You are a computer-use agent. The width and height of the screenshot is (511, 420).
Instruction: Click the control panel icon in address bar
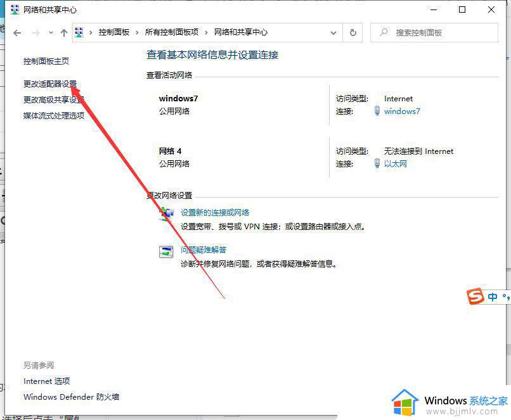[79, 32]
